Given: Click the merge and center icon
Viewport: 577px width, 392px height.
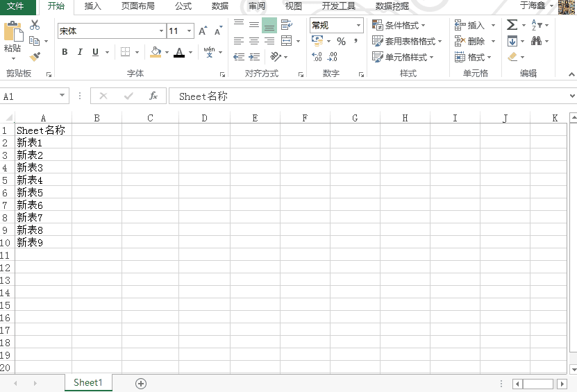Looking at the screenshot, I should [286, 41].
